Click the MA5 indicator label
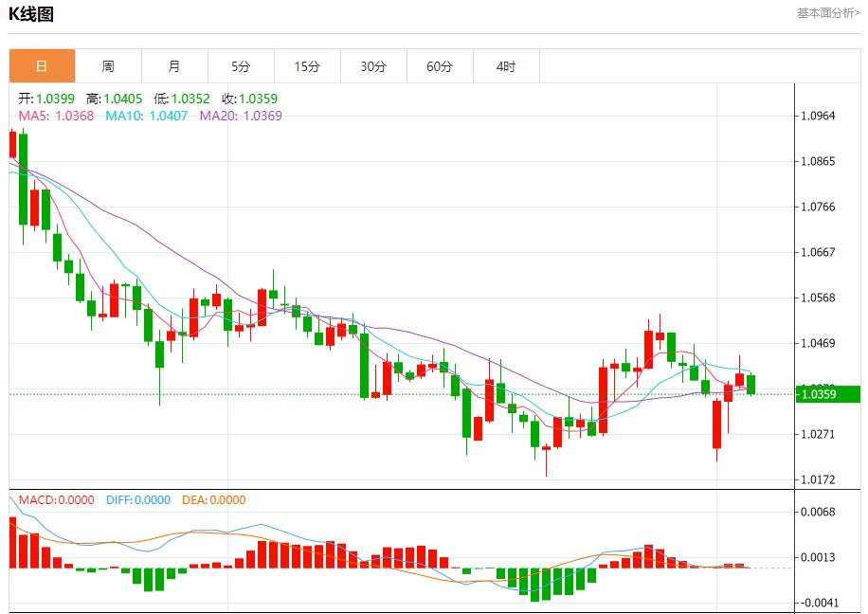 (56, 116)
